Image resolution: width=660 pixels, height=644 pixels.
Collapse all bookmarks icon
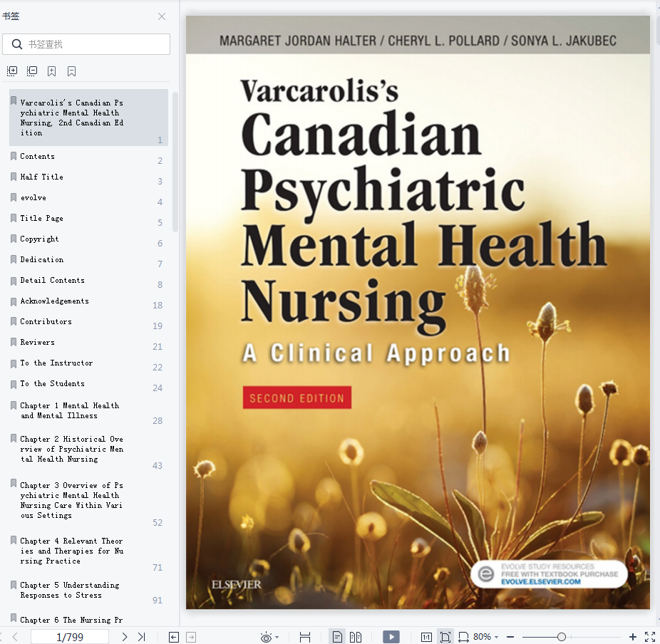point(31,71)
